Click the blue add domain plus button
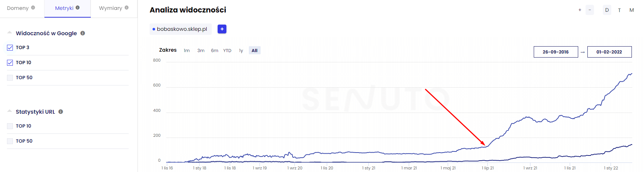 point(222,29)
